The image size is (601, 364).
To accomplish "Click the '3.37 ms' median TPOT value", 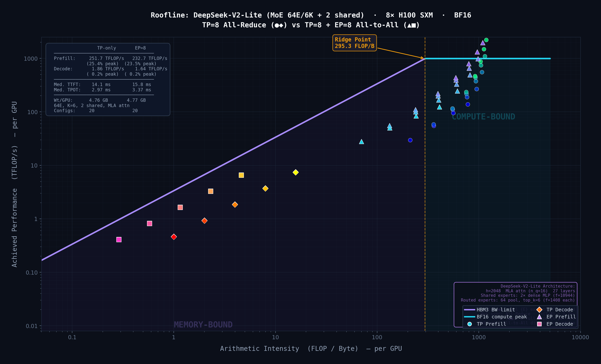I will [142, 90].
